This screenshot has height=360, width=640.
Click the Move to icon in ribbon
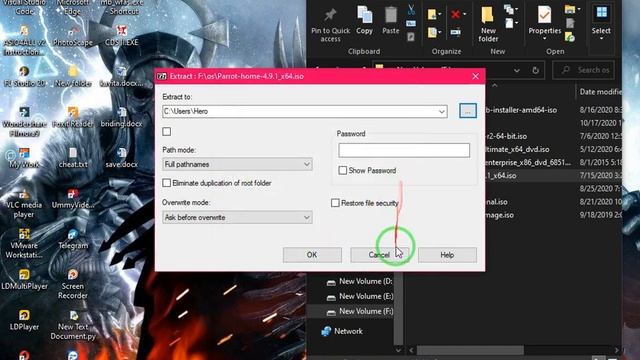(432, 15)
